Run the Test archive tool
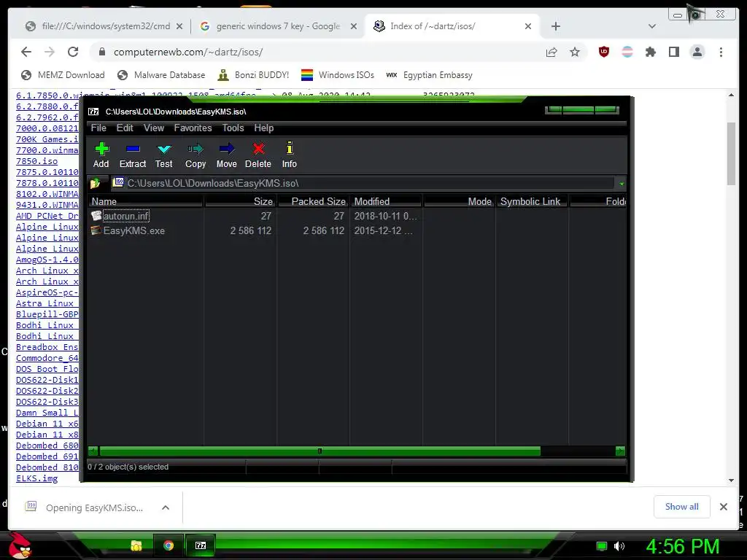 (164, 155)
